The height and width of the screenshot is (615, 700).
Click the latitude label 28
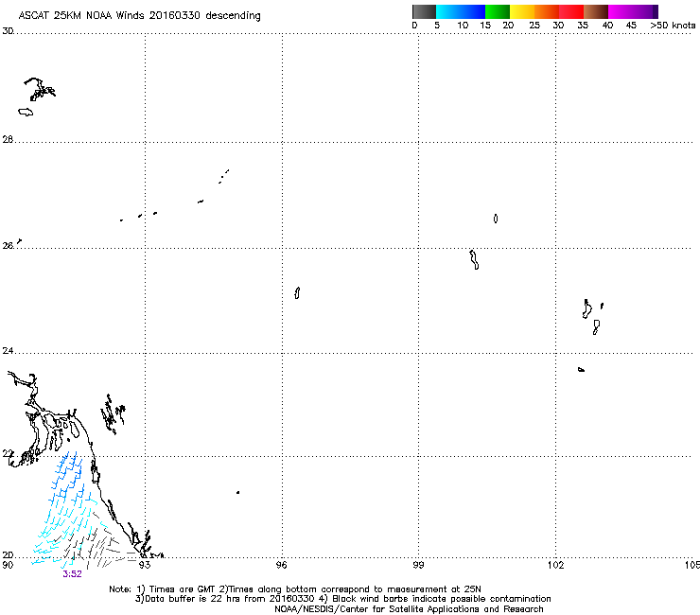(x=8, y=139)
